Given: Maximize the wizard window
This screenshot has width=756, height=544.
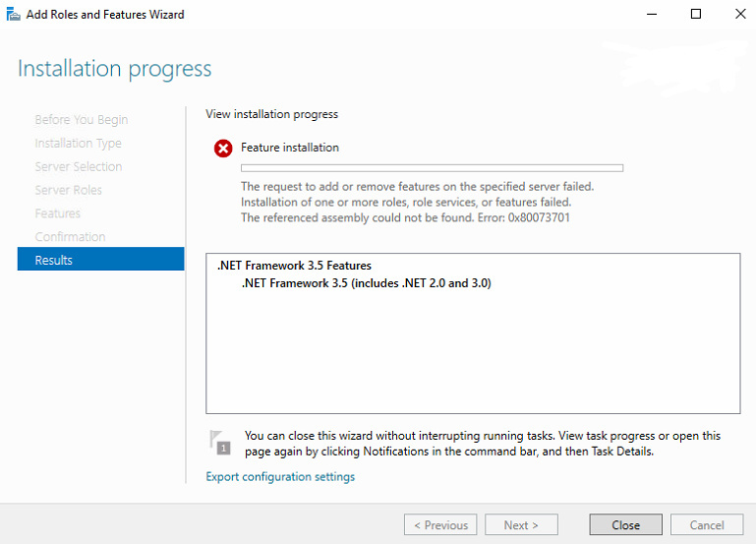Looking at the screenshot, I should click(x=696, y=14).
